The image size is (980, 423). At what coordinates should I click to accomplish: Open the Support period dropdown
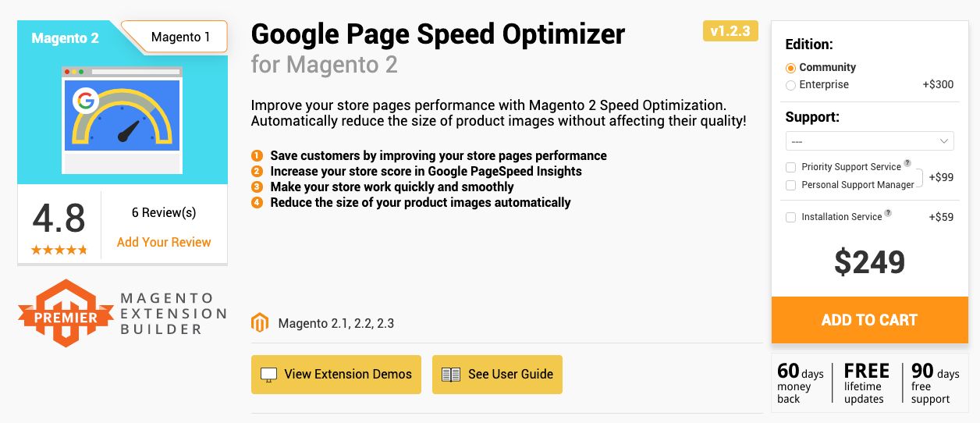pyautogui.click(x=869, y=141)
